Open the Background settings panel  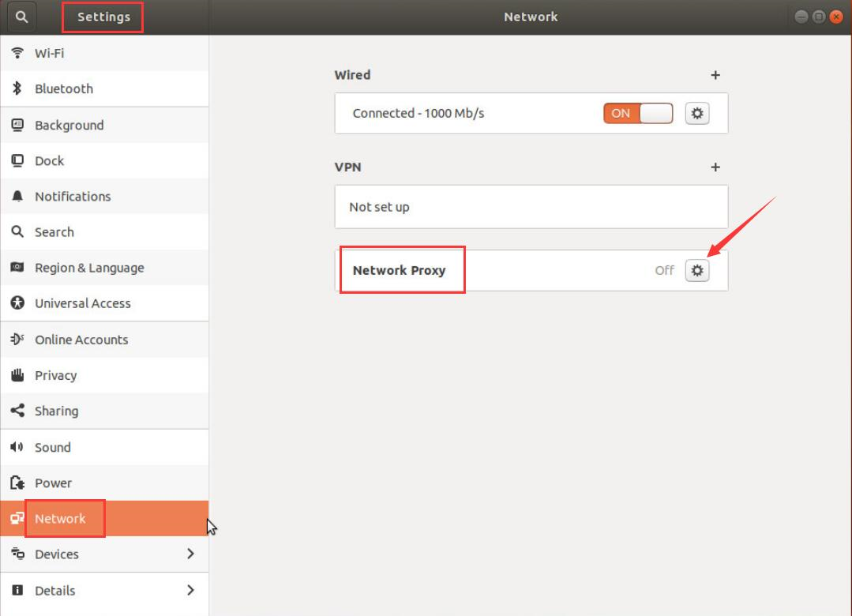tap(69, 126)
